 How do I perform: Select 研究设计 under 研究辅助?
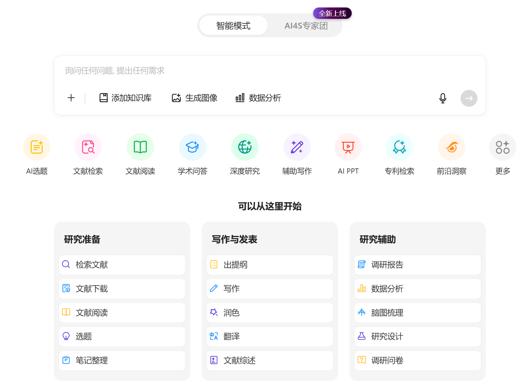[x=418, y=337]
